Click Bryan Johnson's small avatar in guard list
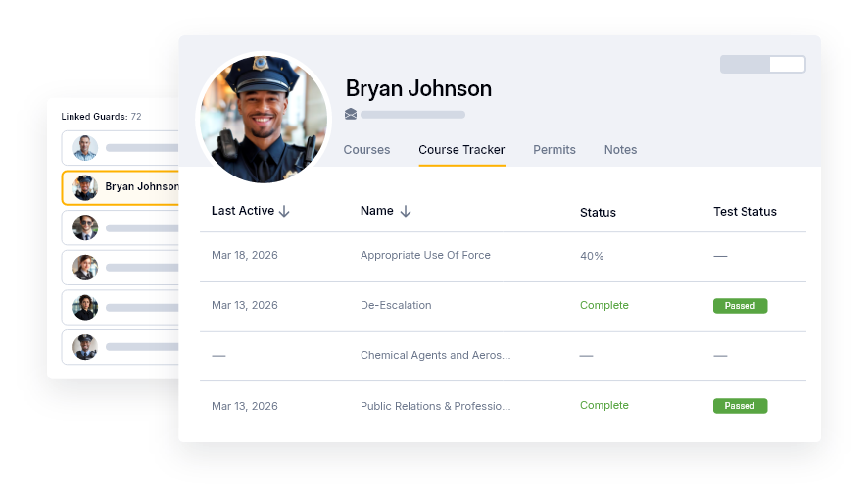 (x=85, y=188)
